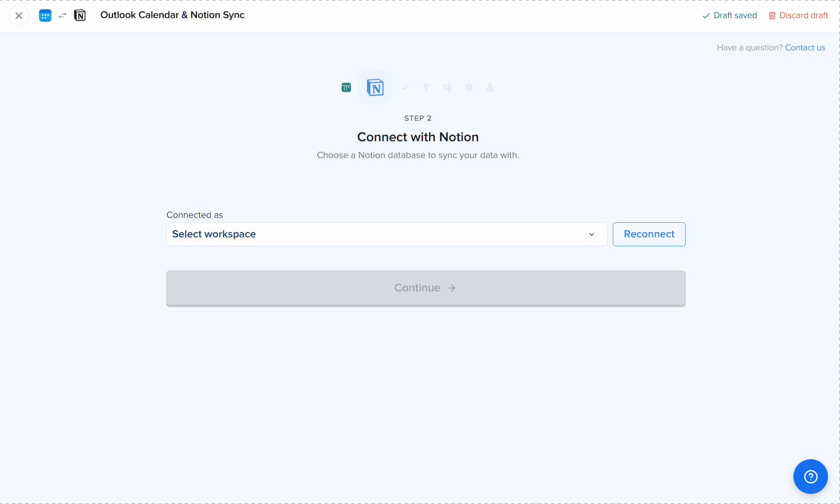Click the Reconnect button
This screenshot has width=840, height=504.
[649, 234]
